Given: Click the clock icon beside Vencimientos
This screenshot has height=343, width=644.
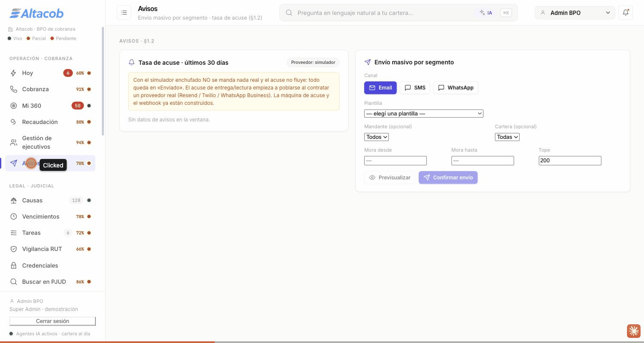Looking at the screenshot, I should coord(14,216).
